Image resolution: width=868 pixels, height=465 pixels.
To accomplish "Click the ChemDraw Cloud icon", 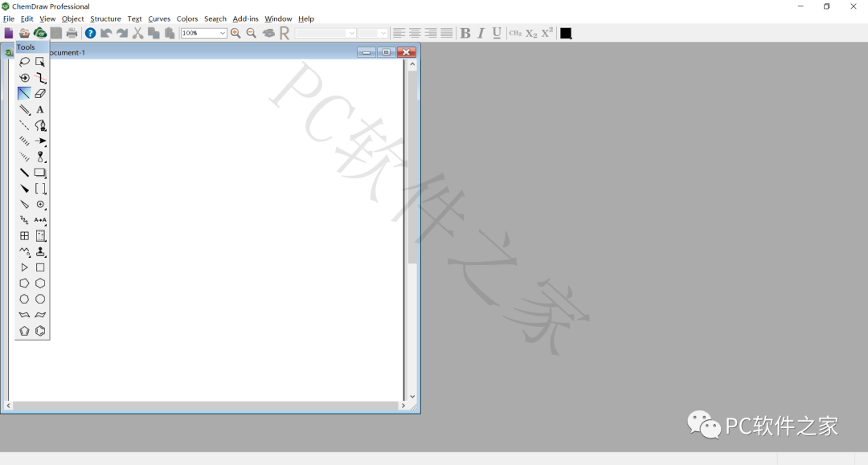I will pyautogui.click(x=40, y=33).
